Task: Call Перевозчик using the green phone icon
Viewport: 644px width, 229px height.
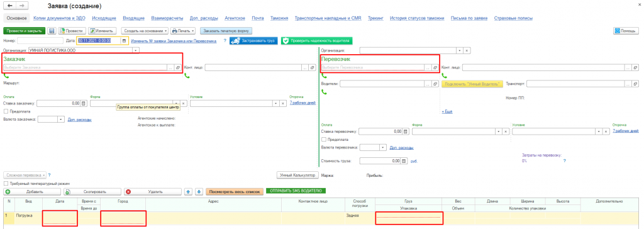Action: pyautogui.click(x=324, y=75)
